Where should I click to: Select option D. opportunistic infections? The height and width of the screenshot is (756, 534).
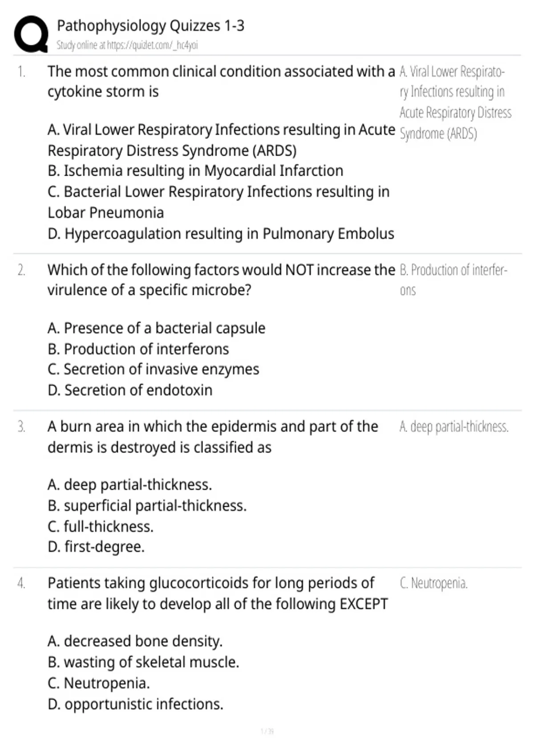(x=135, y=704)
